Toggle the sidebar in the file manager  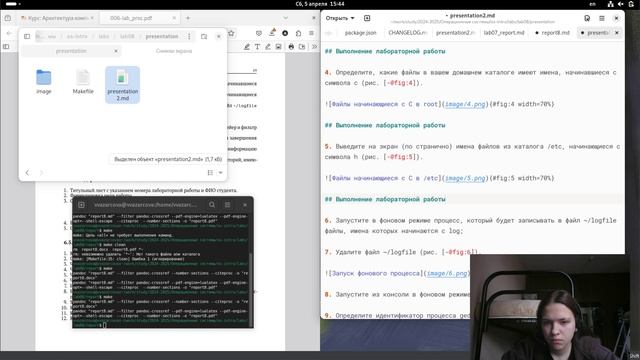click(x=27, y=36)
